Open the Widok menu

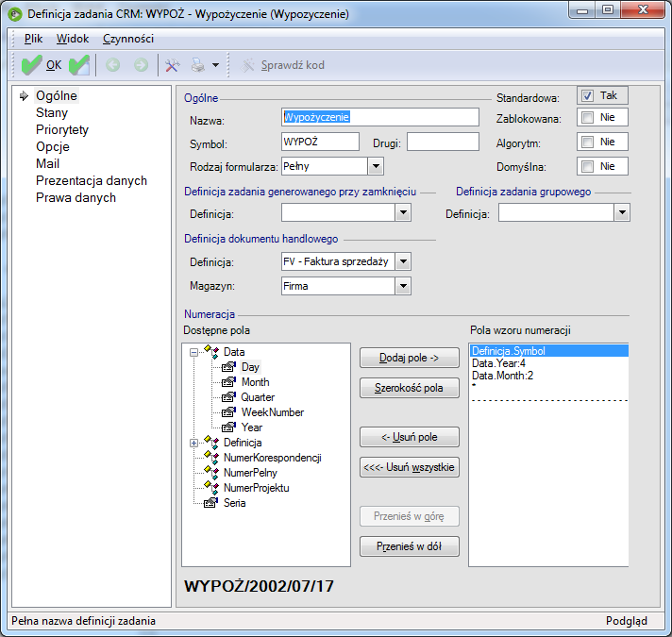73,39
